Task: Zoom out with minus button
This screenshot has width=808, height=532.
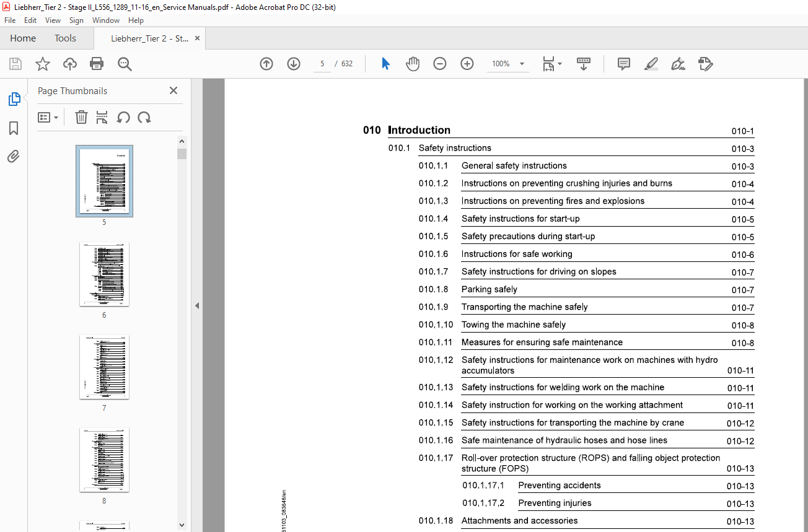Action: (x=440, y=64)
